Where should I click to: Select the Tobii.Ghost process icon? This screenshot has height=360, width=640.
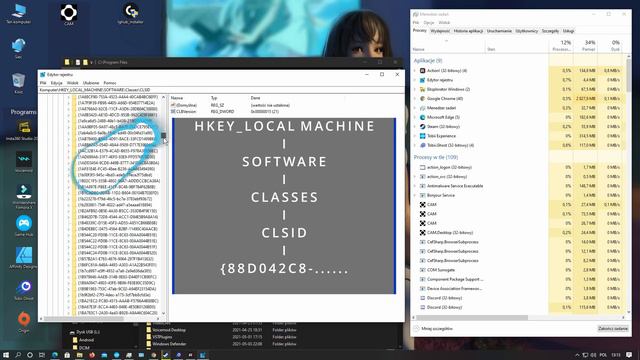422,145
